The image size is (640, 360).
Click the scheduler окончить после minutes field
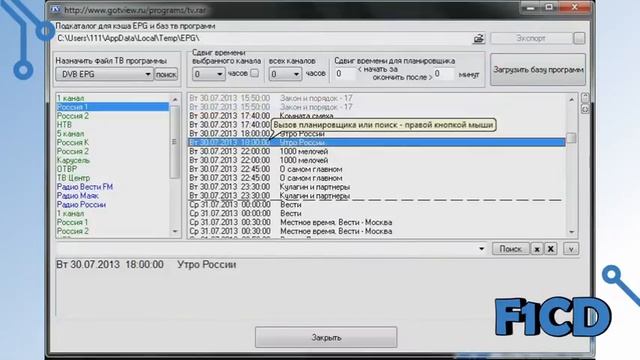pos(444,74)
